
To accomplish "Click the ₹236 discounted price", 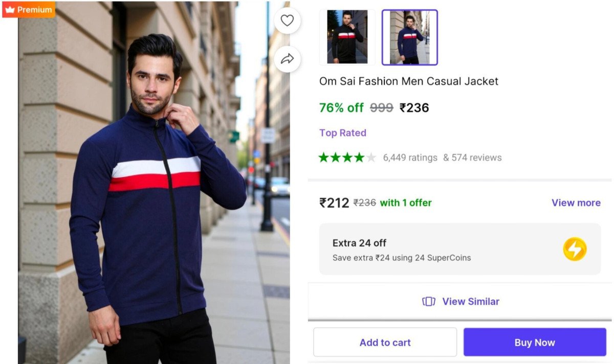I will tap(414, 108).
